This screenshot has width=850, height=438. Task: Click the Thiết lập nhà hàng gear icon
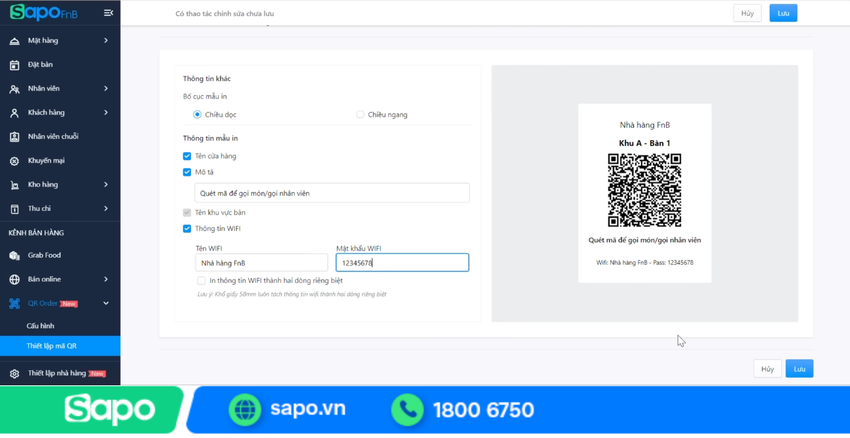(15, 373)
